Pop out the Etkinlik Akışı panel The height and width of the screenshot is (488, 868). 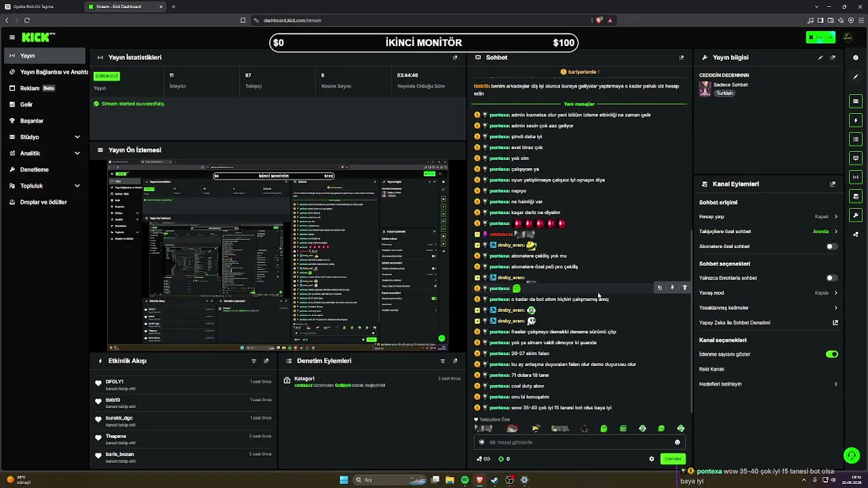coord(266,361)
